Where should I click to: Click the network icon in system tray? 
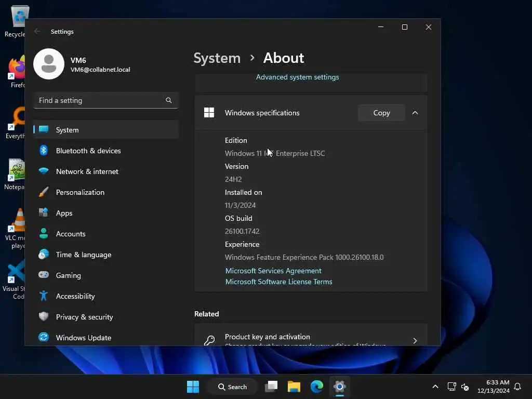tap(451, 387)
